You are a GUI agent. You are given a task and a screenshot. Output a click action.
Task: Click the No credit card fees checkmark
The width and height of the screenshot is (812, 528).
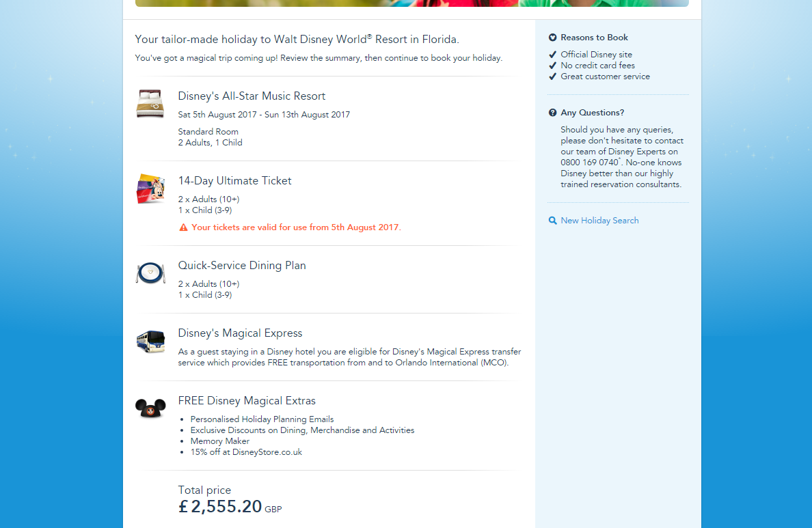click(552, 66)
